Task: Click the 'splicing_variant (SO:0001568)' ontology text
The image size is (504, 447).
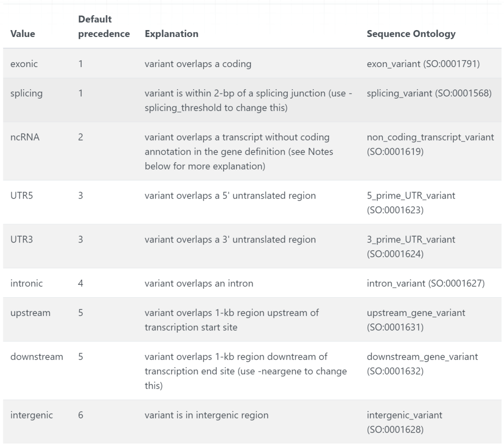Action: coord(429,93)
